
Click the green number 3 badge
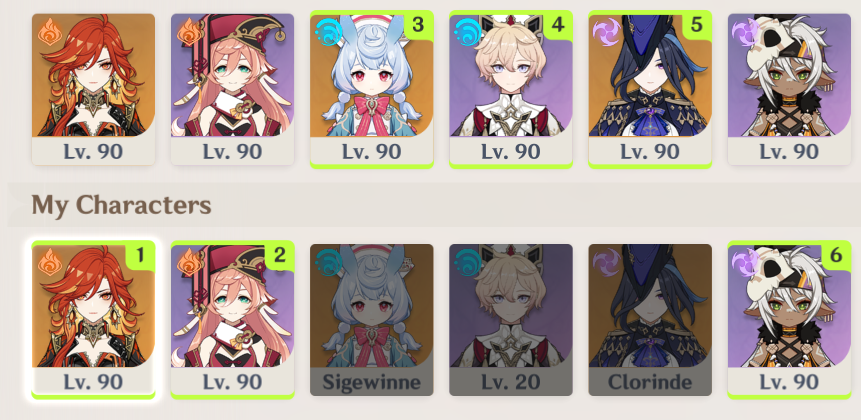pos(418,25)
